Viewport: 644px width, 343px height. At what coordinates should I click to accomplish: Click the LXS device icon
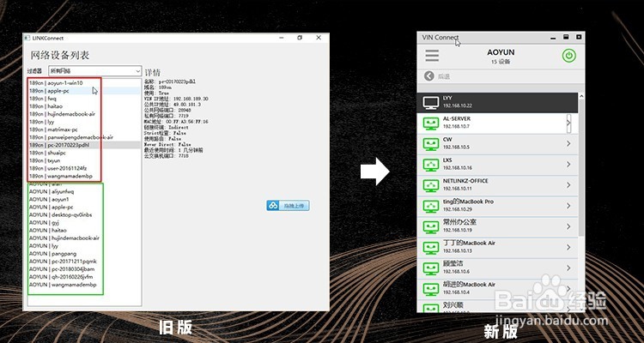(431, 165)
